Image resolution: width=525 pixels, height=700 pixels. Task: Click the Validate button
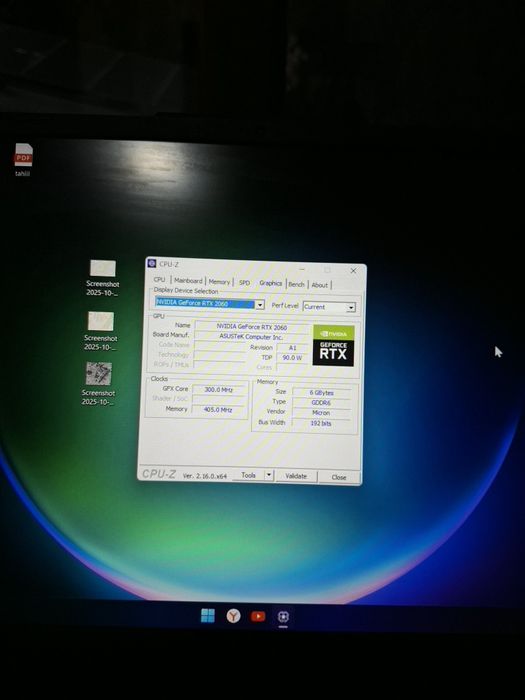(296, 476)
